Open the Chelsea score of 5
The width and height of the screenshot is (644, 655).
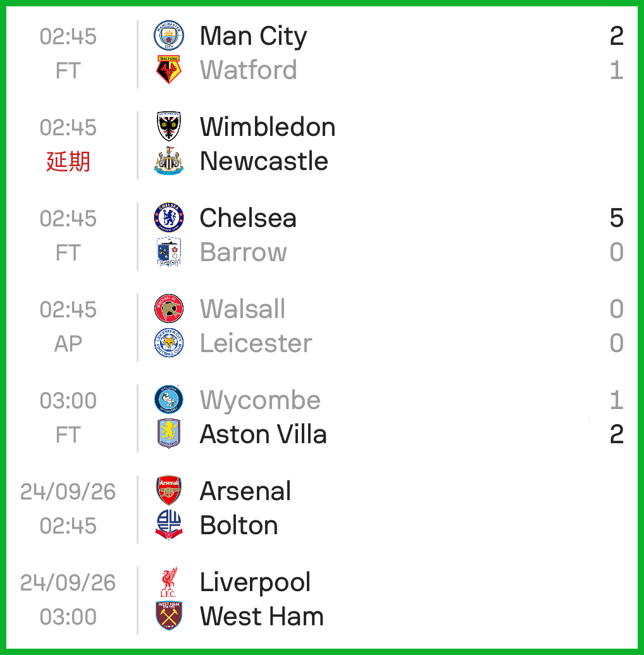616,218
